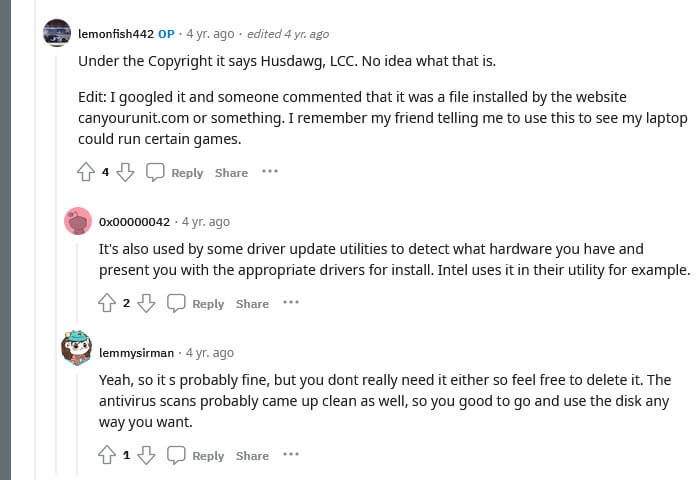Upvote lemmysirman's comment

tap(107, 455)
